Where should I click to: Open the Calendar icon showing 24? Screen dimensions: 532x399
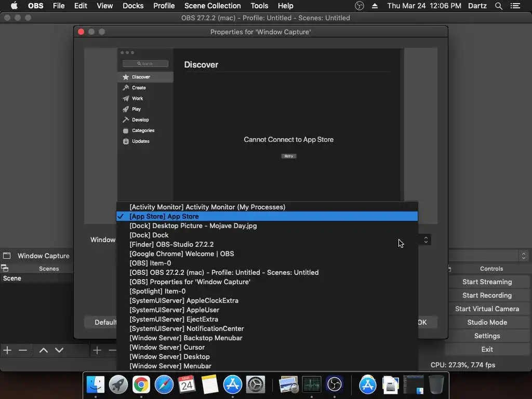pos(187,384)
